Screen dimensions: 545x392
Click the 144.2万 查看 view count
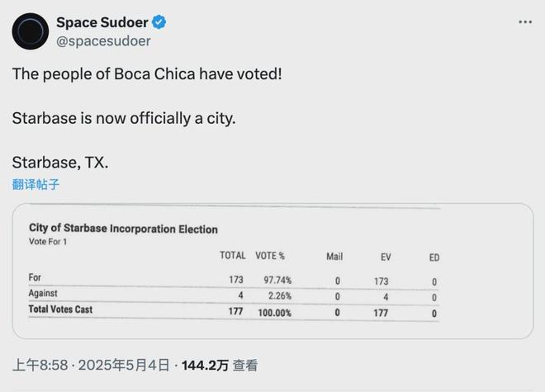(220, 366)
